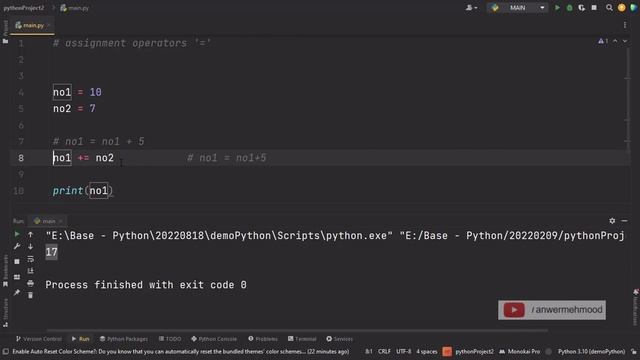Stop button in top toolbar
This screenshot has height=360, width=640.
pyautogui.click(x=594, y=7)
